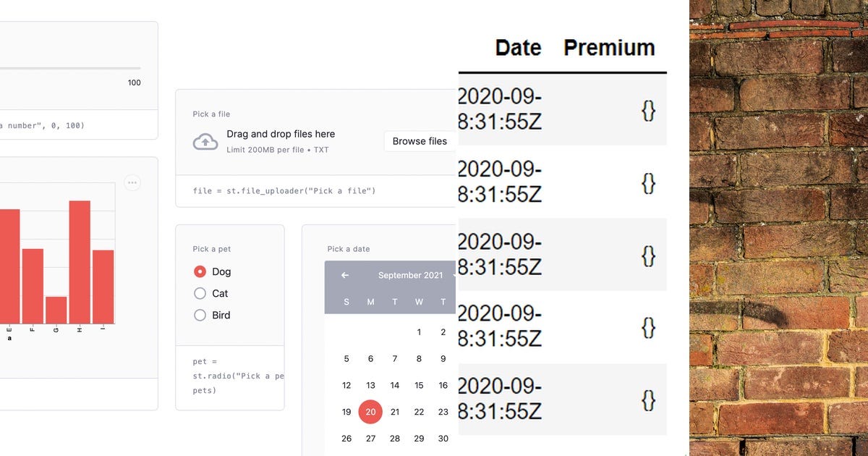Click the "Limit 200MB per file • TXT" text
Screen dimensions: 868x456
[278, 150]
